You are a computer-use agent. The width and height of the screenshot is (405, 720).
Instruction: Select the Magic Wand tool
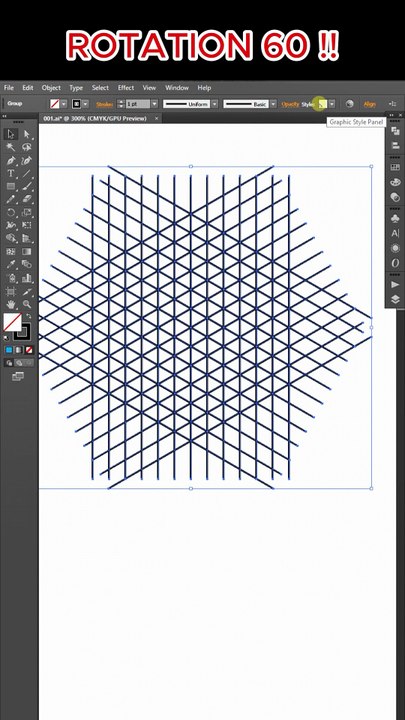[x=11, y=147]
